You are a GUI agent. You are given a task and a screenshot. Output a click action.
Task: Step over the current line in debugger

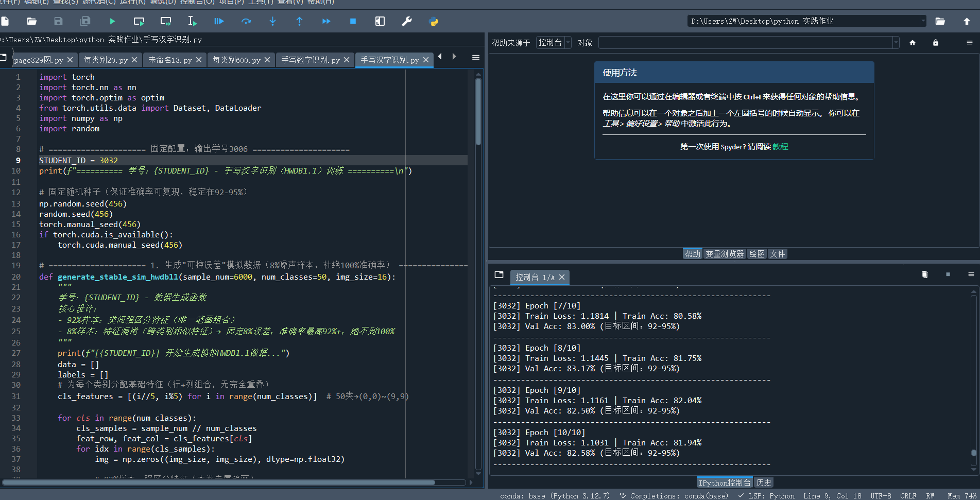246,21
